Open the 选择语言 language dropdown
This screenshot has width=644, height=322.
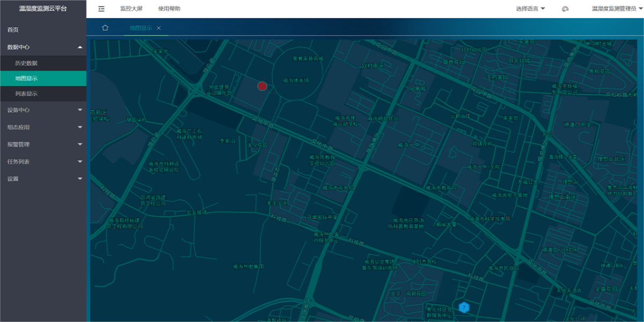tap(530, 9)
